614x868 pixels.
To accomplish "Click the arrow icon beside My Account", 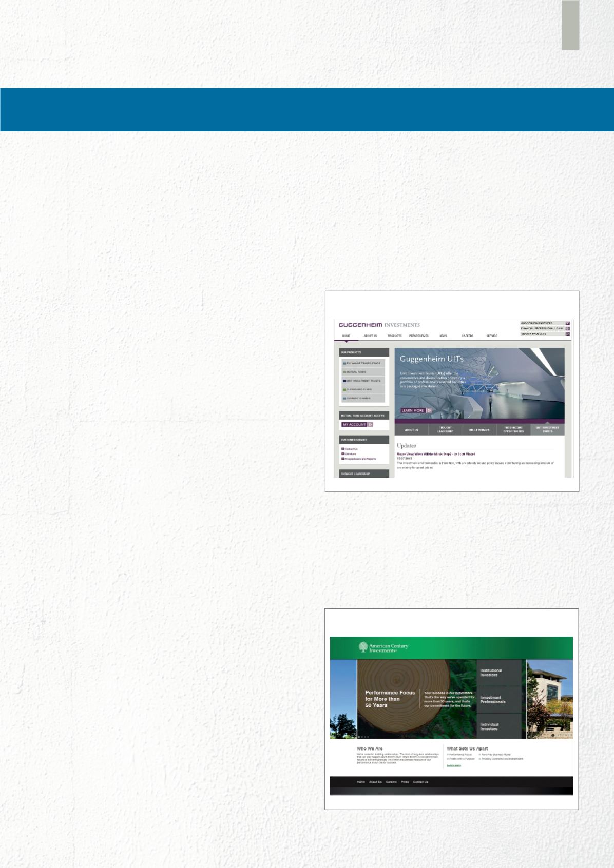I will [x=370, y=425].
